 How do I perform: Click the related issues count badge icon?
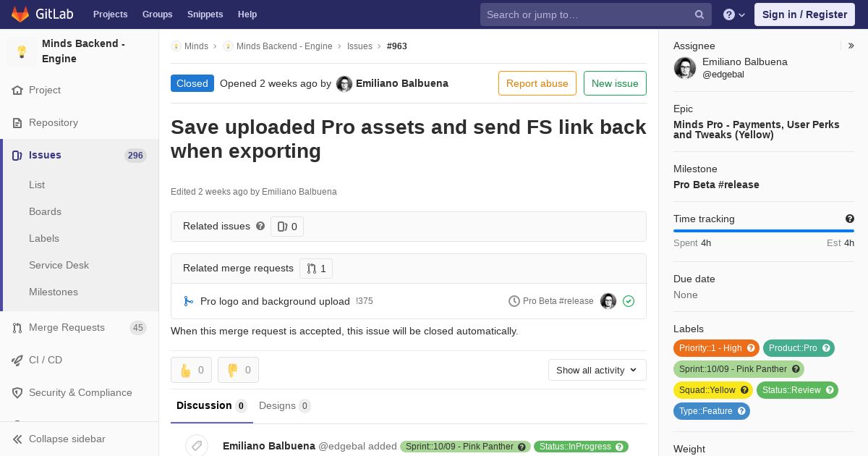tap(282, 227)
